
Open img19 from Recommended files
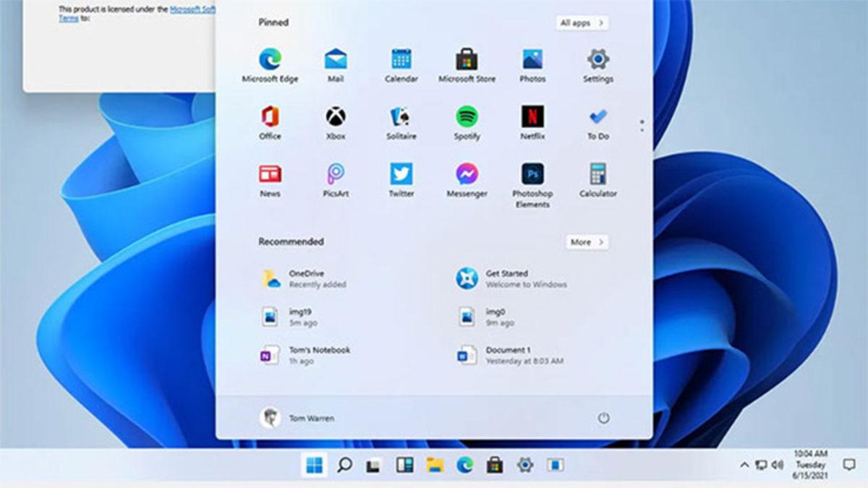tap(298, 316)
